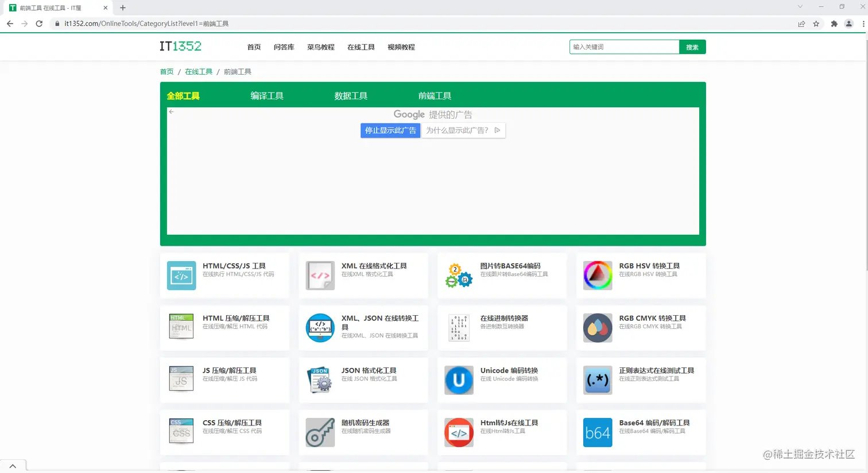Switch to the 数据工具 tab
This screenshot has width=868, height=473.
click(x=351, y=96)
